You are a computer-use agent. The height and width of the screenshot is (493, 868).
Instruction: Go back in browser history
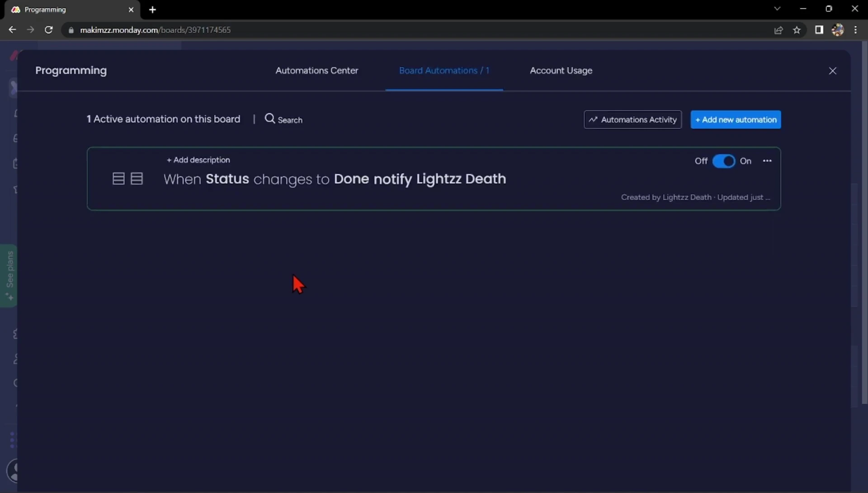tap(12, 30)
